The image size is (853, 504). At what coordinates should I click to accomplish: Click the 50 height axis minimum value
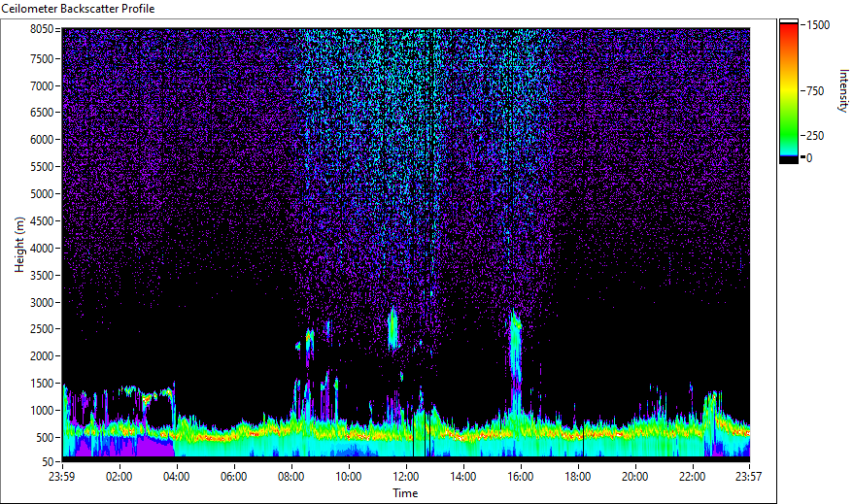click(48, 462)
